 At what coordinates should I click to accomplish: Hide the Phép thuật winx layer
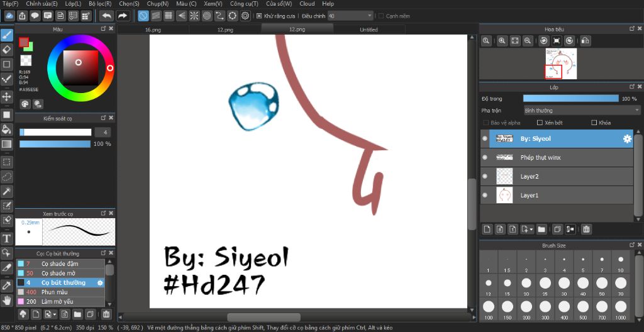pyautogui.click(x=485, y=157)
